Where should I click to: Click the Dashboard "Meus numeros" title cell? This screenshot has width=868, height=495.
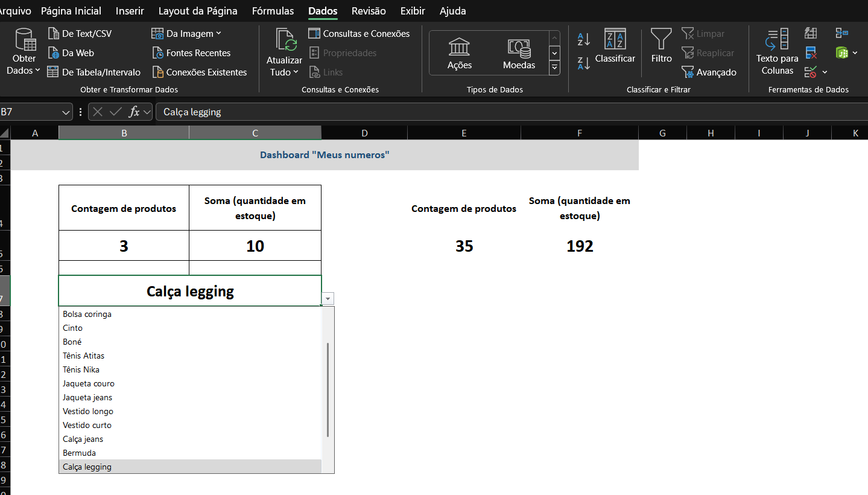tap(325, 155)
